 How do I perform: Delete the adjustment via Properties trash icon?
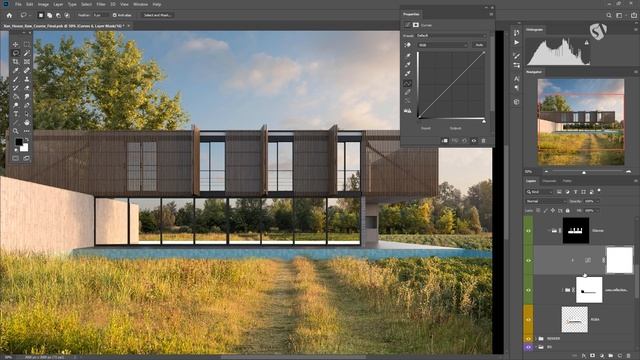pos(484,141)
